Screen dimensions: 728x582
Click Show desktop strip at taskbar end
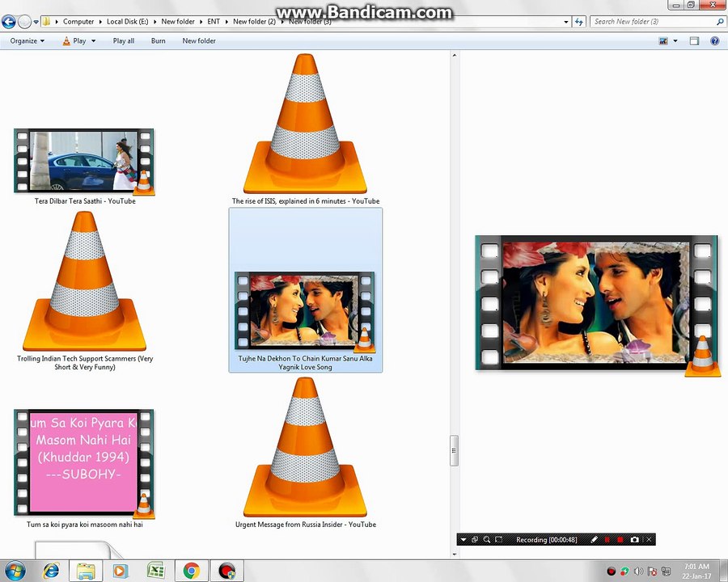coord(724,571)
